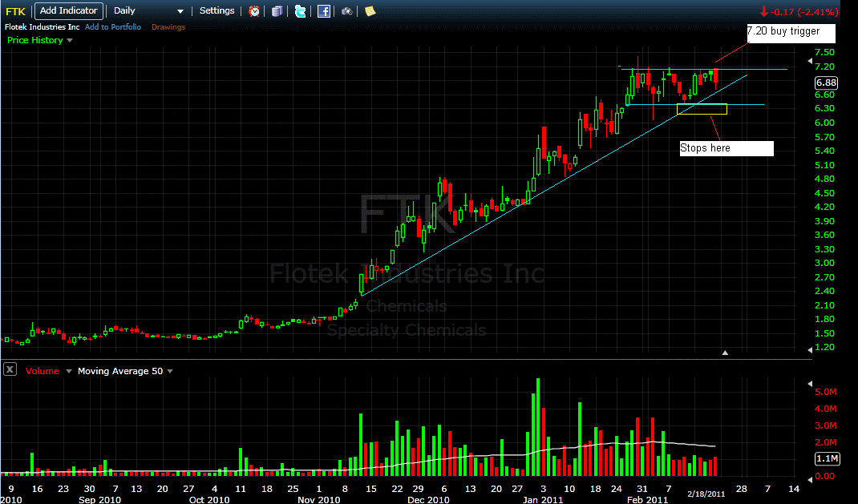Click the 1.1M current volume tag

(827, 458)
